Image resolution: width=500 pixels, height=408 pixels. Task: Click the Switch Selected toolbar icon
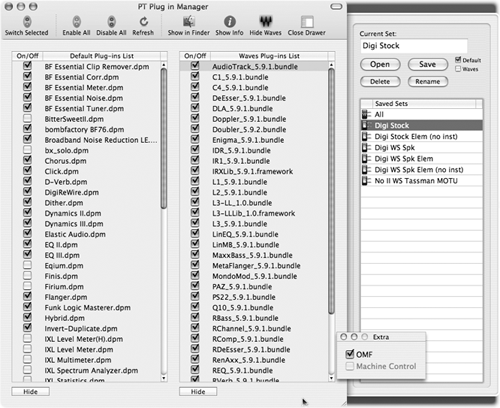pos(27,22)
